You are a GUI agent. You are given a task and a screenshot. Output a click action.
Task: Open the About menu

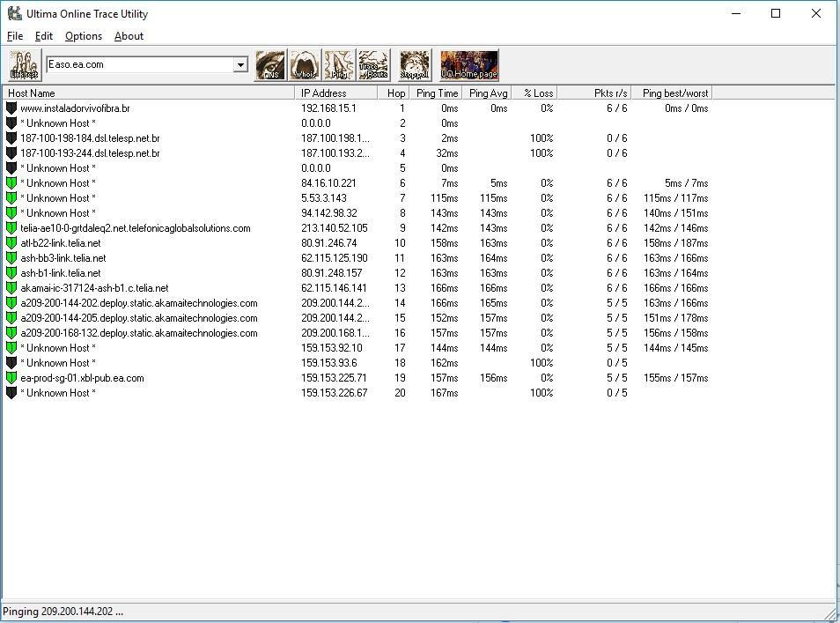(129, 36)
